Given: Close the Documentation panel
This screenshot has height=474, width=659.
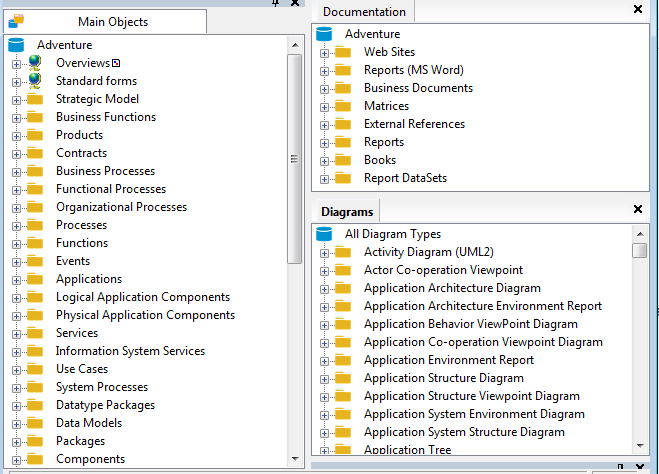Looking at the screenshot, I should tap(639, 9).
